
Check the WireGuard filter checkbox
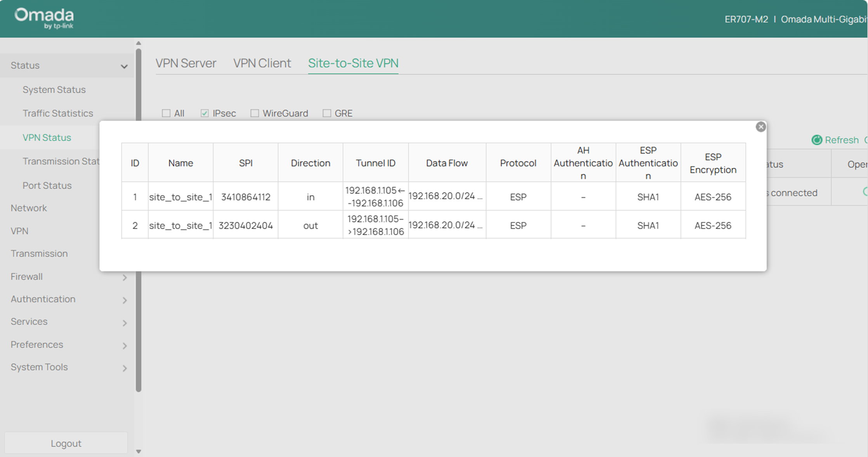pyautogui.click(x=255, y=113)
